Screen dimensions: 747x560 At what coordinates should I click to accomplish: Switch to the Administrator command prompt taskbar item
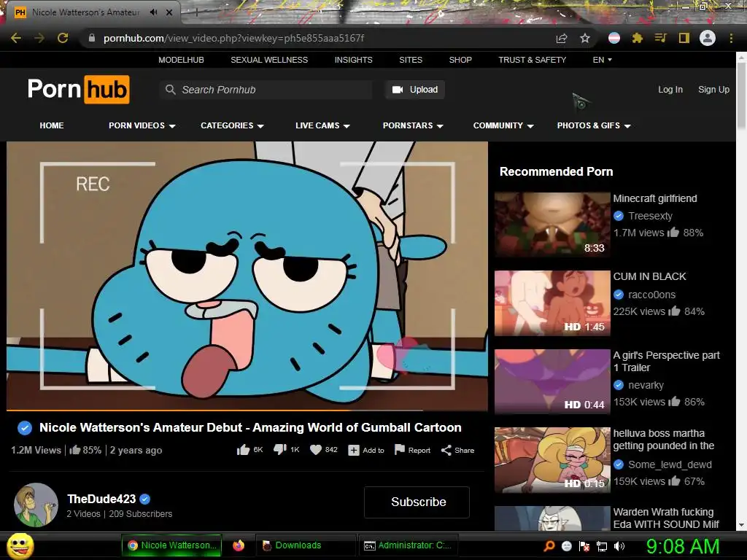(x=407, y=545)
